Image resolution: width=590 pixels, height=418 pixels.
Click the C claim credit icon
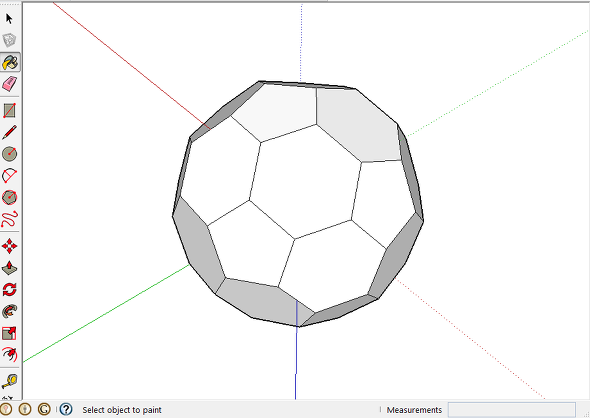44,409
